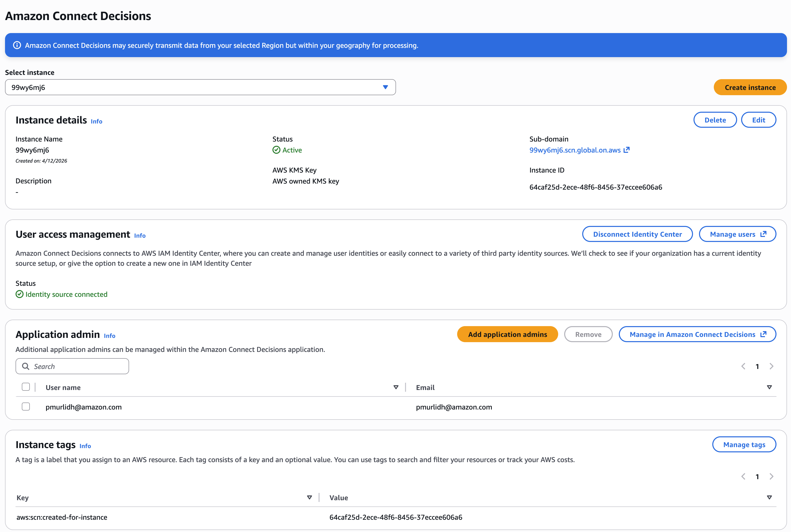Go to next page in Instance tags pagination
Image resolution: width=791 pixels, height=532 pixels.
pos(771,476)
